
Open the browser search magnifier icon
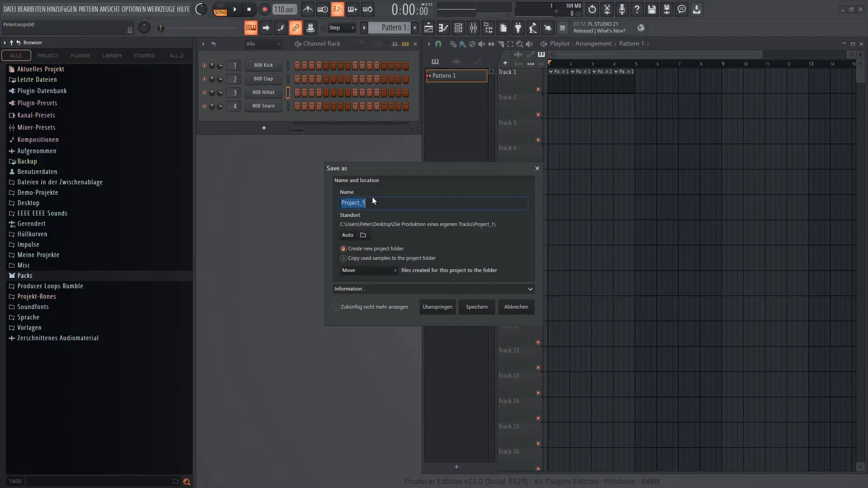[x=186, y=482]
